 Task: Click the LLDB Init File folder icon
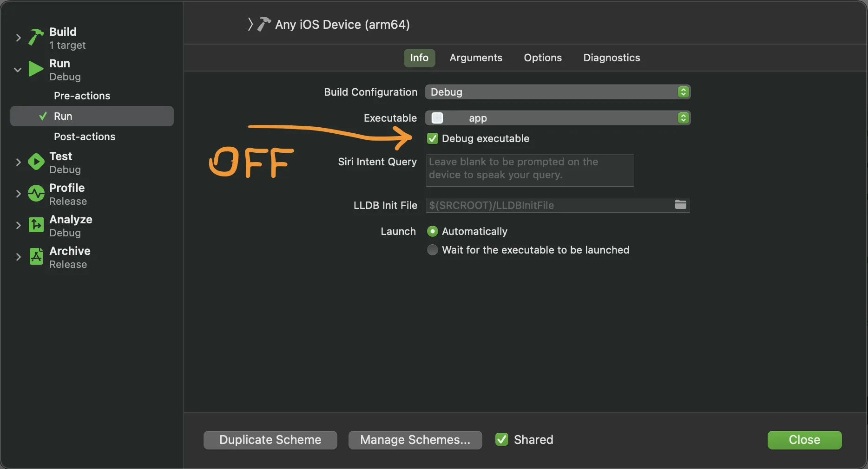[x=680, y=205]
